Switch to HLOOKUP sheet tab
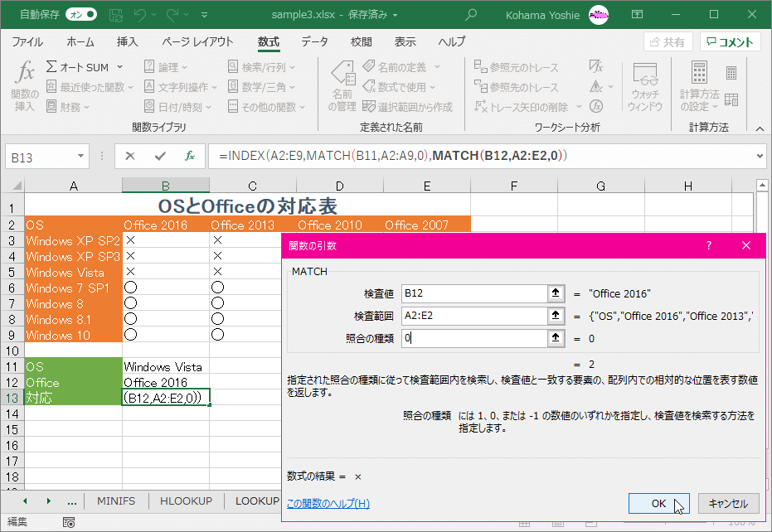 pos(186,501)
